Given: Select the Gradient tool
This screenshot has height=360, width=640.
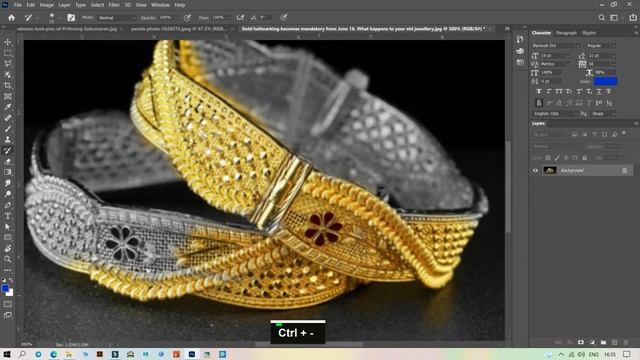Looking at the screenshot, I should 8,172.
